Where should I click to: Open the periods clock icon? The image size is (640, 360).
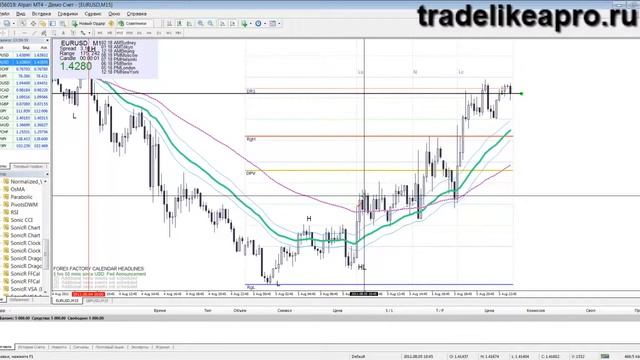coord(258,24)
